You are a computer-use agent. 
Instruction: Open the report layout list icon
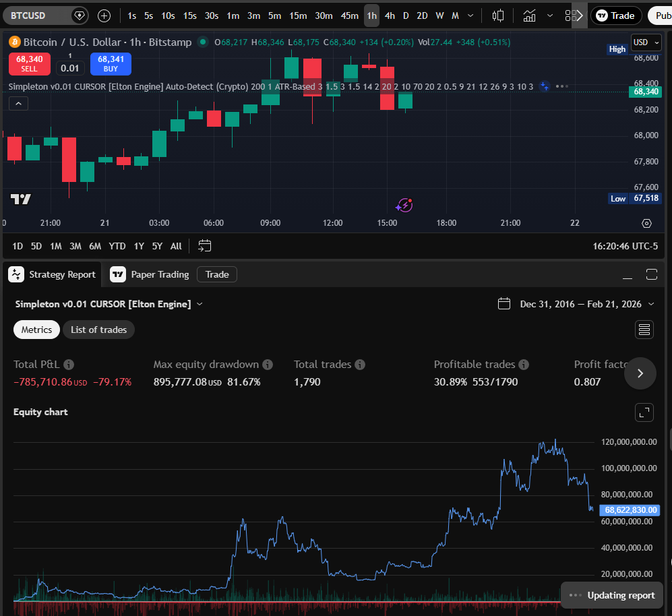[x=644, y=330]
